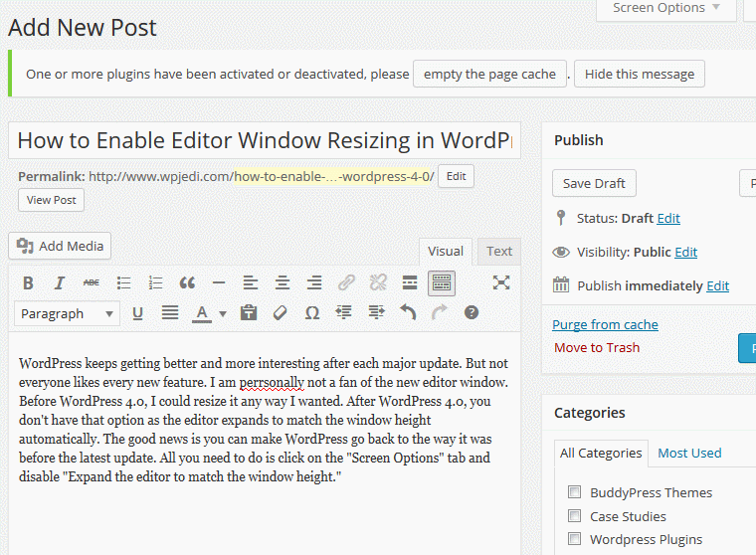The image size is (756, 555).
Task: Open the All Categories tab
Action: coord(601,454)
